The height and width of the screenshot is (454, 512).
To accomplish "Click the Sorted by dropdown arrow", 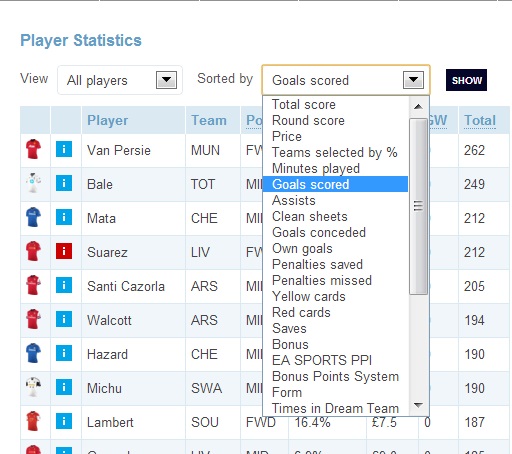I will click(413, 80).
